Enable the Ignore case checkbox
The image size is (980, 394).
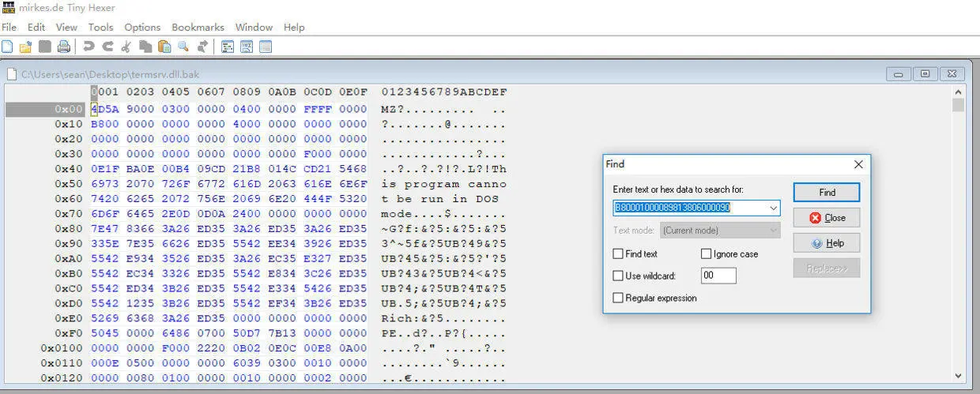click(x=707, y=254)
